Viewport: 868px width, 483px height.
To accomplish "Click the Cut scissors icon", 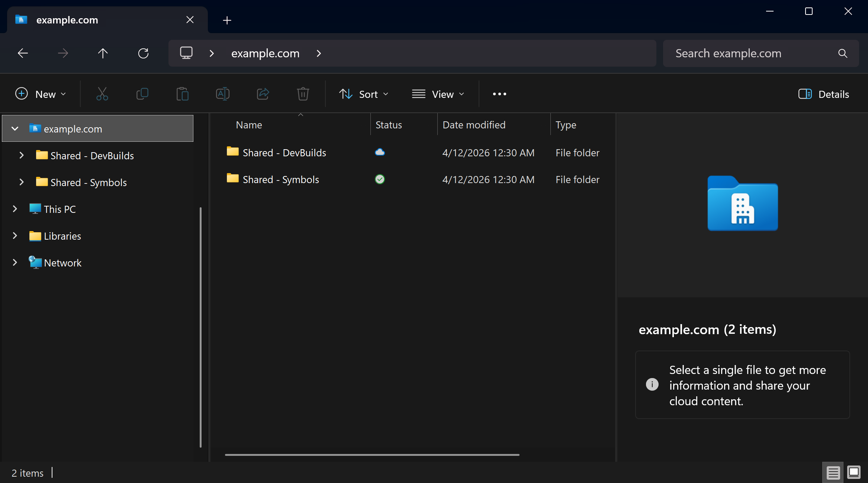I will tap(102, 94).
